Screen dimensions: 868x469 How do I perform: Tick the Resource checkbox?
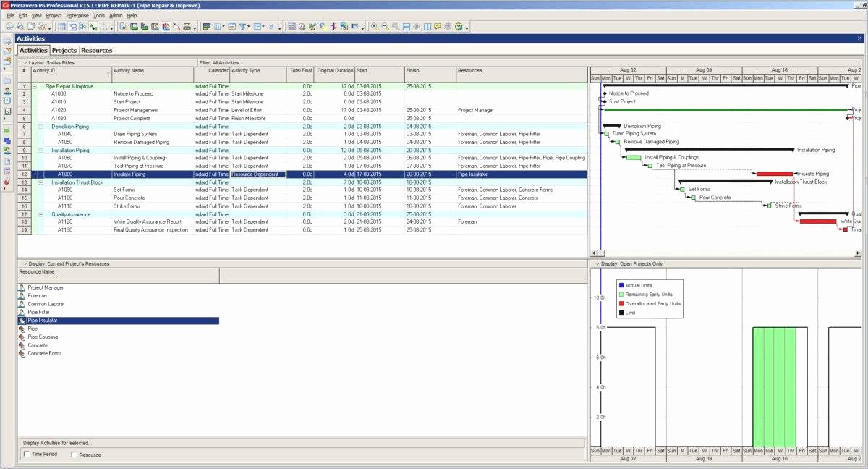coord(74,455)
